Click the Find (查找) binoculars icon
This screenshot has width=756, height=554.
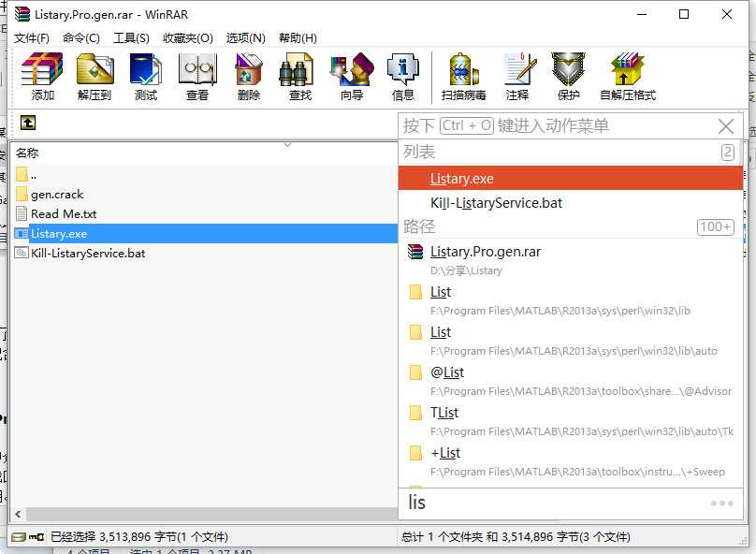[300, 77]
